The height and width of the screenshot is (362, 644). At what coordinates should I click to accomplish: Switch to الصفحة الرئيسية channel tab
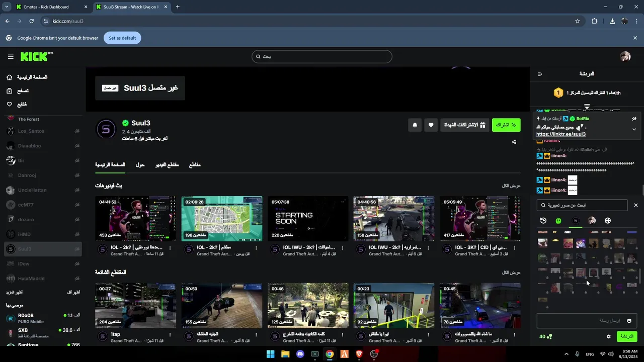(x=110, y=165)
